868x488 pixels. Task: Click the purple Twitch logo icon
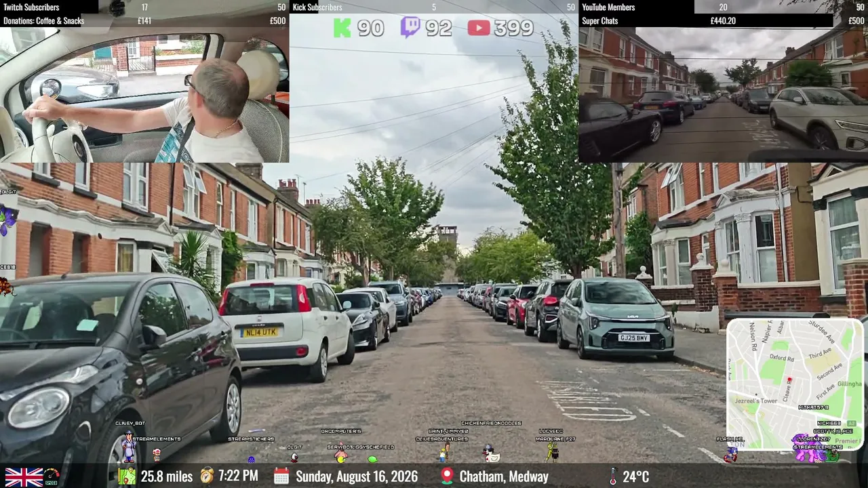(x=410, y=28)
